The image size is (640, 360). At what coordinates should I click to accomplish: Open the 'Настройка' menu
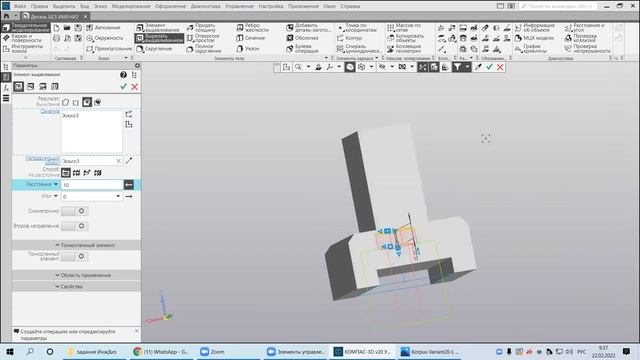tap(270, 6)
